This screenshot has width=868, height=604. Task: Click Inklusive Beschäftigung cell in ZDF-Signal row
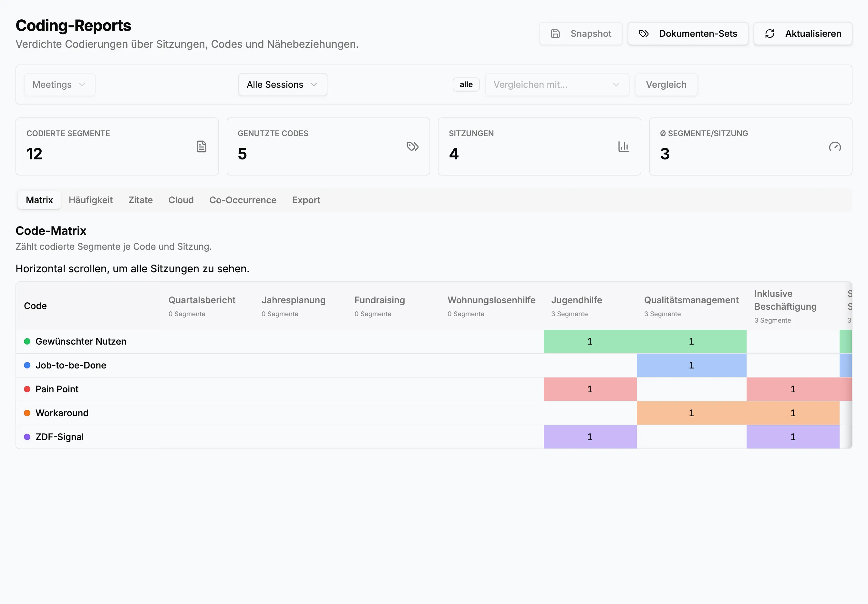pos(793,437)
